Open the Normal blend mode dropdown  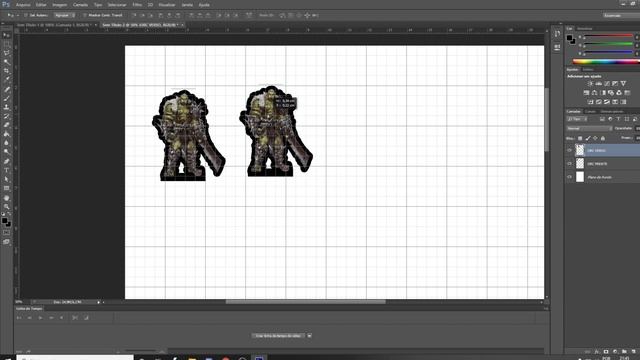(589, 128)
